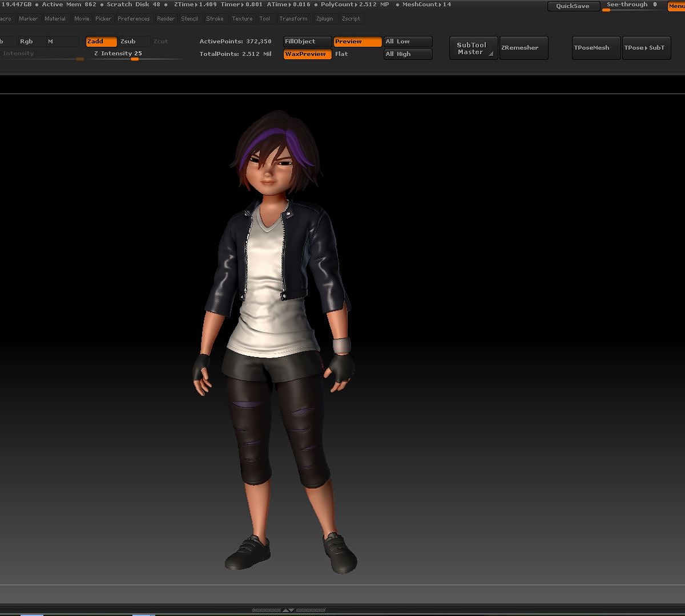Adjust the See-through slider

pyautogui.click(x=632, y=6)
